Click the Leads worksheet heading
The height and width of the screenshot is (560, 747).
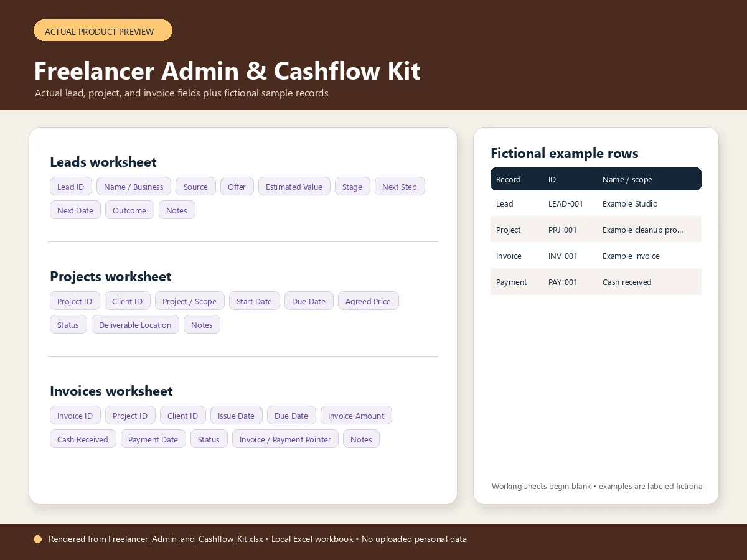click(x=103, y=162)
